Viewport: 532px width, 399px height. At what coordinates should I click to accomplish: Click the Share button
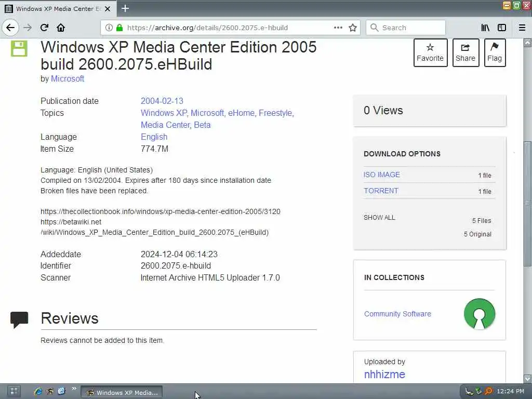465,52
